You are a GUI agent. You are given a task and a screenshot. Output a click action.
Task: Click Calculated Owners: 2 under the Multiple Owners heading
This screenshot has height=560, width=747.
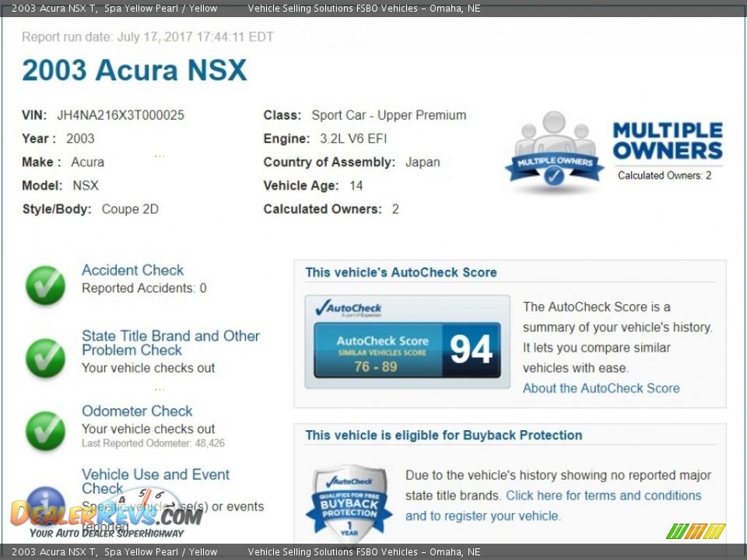[665, 175]
